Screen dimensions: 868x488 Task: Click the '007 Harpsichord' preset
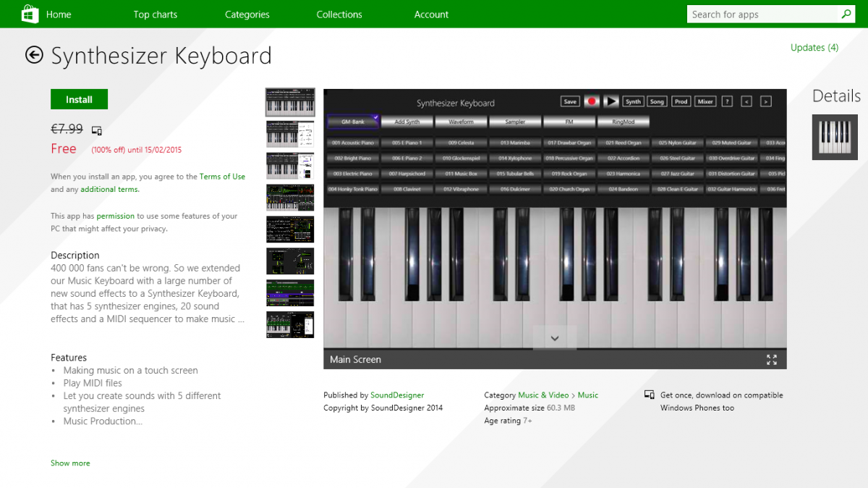click(x=407, y=174)
